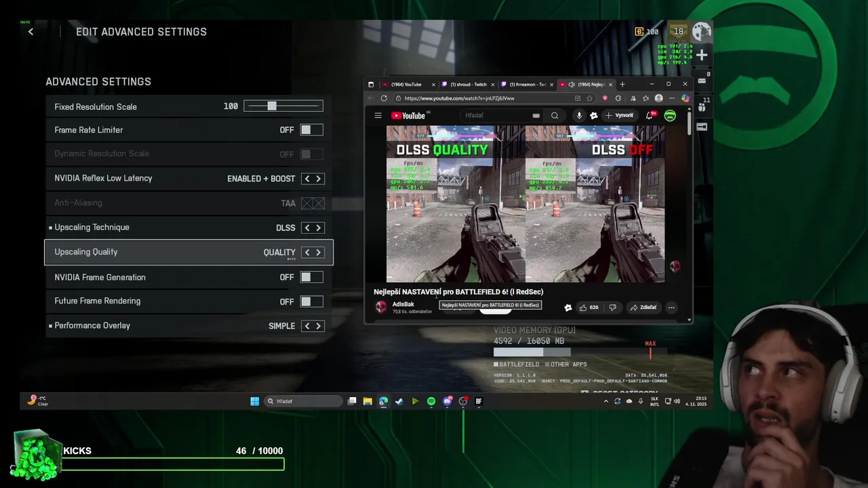Viewport: 868px width, 488px height.
Task: Open Spotify from the taskbar
Action: point(431,401)
